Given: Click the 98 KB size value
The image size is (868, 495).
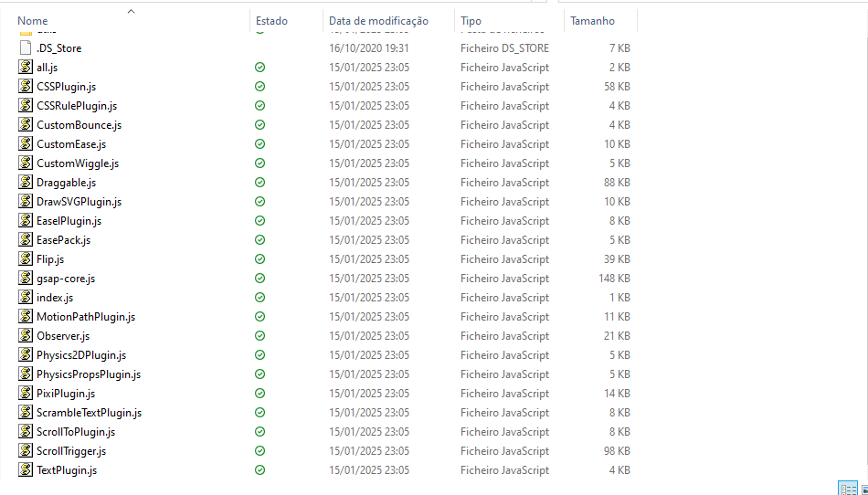Looking at the screenshot, I should click(617, 451).
